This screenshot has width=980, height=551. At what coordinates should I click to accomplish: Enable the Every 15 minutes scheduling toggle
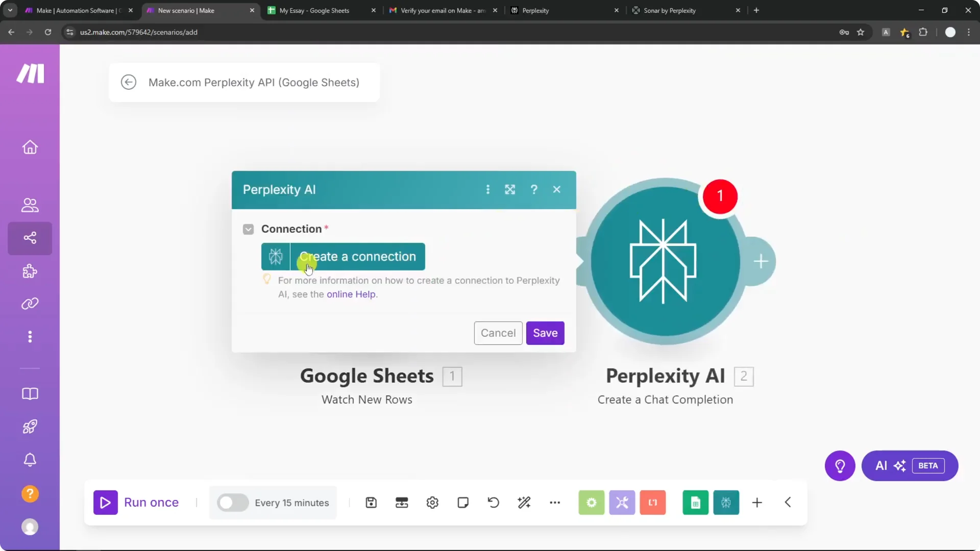232,503
